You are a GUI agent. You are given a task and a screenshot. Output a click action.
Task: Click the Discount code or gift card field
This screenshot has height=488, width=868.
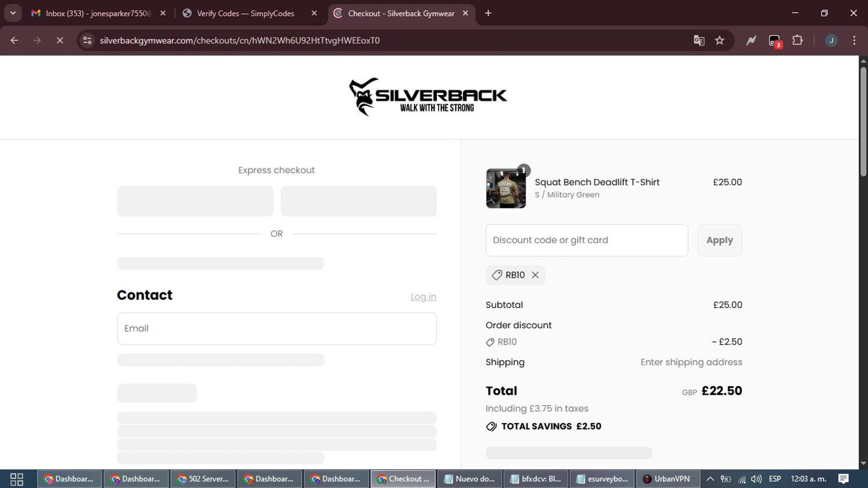pos(587,240)
